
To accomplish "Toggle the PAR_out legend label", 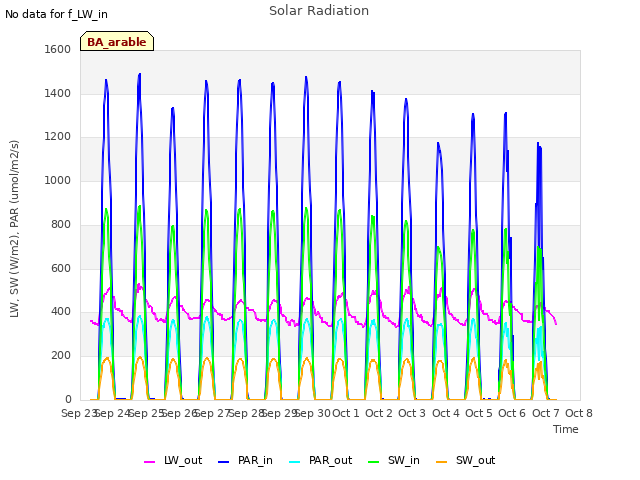I will click(331, 460).
